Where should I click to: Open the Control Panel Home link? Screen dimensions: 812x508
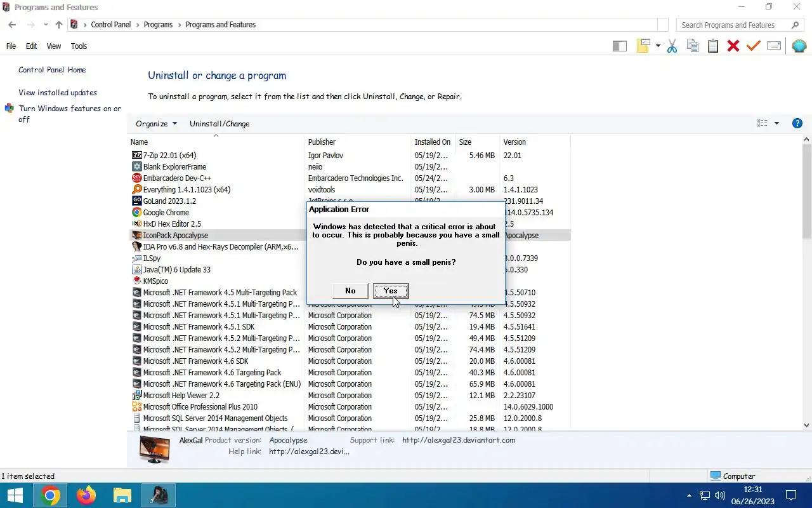coord(52,70)
